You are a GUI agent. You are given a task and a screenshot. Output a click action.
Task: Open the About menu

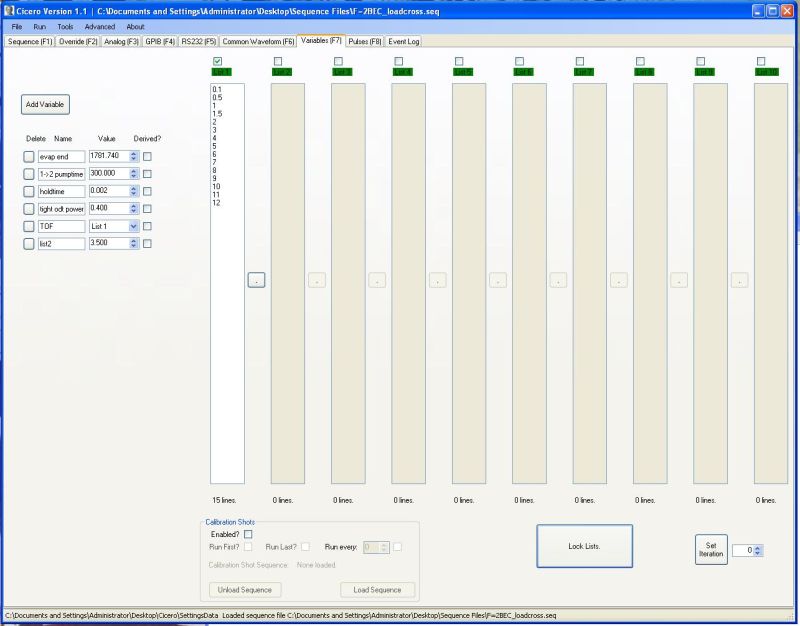click(135, 27)
